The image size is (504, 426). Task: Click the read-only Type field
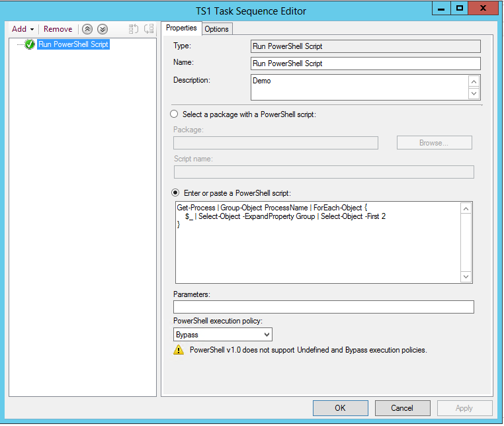point(366,46)
